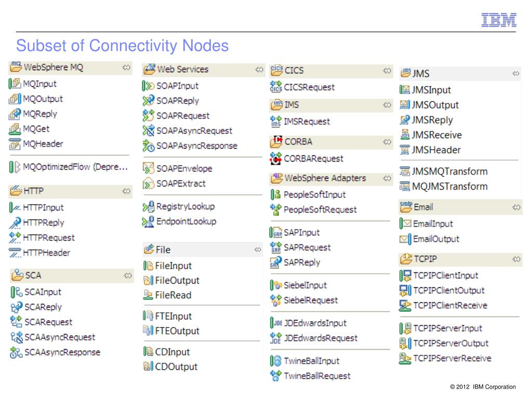
Task: Select the TCPIPClientInput node icon
Action: tap(405, 275)
